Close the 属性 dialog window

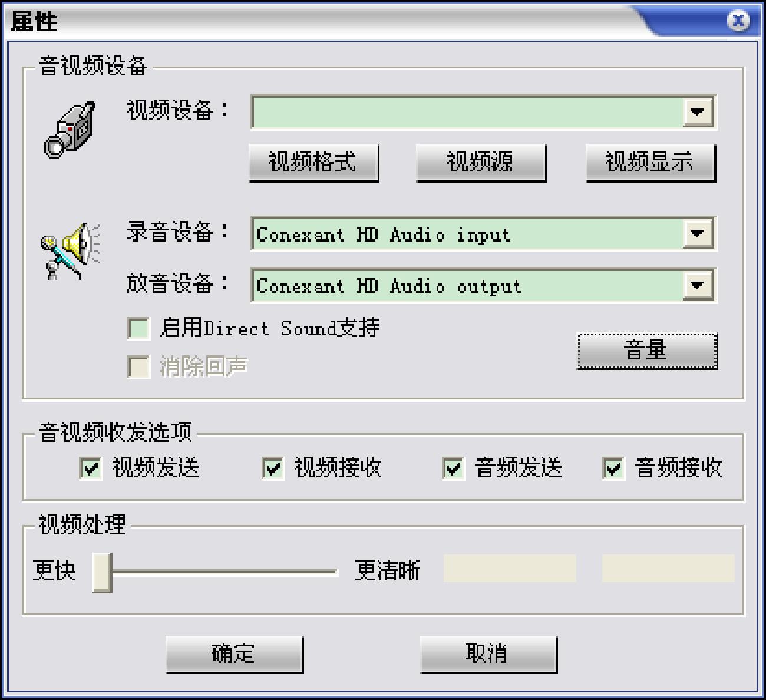coord(738,21)
